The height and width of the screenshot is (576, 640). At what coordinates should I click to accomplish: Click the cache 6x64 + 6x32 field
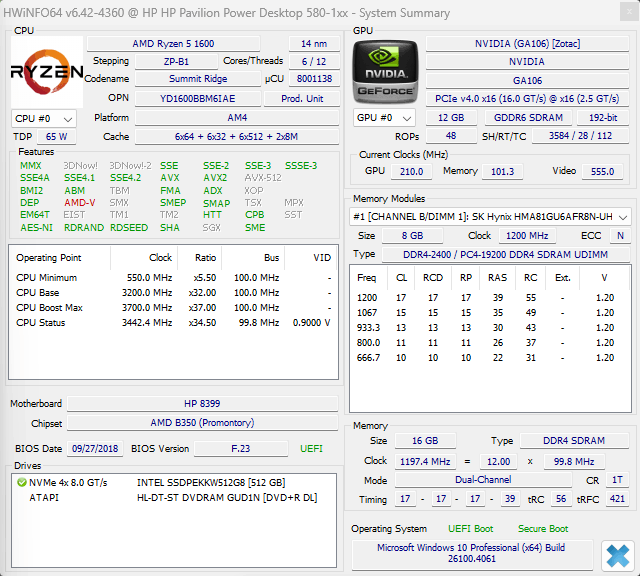237,137
